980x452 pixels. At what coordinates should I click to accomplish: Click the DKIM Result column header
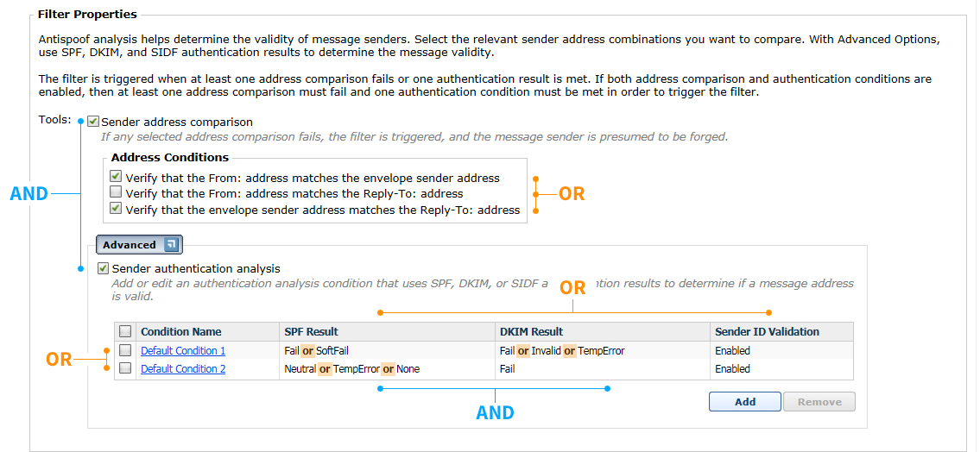coord(531,332)
